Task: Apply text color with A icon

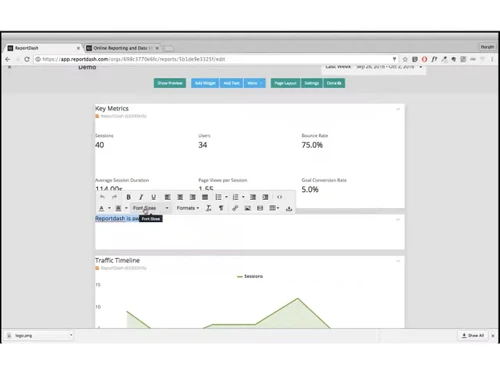Action: click(101, 208)
